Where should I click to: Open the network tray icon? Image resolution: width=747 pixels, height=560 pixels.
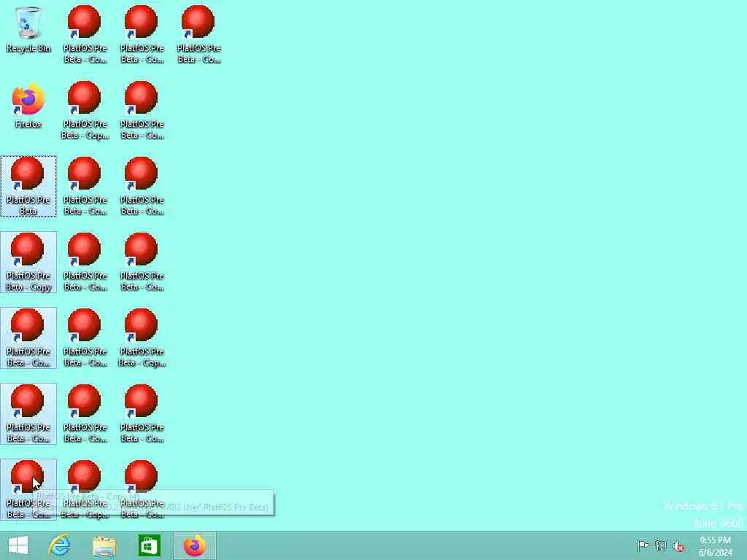click(x=660, y=545)
